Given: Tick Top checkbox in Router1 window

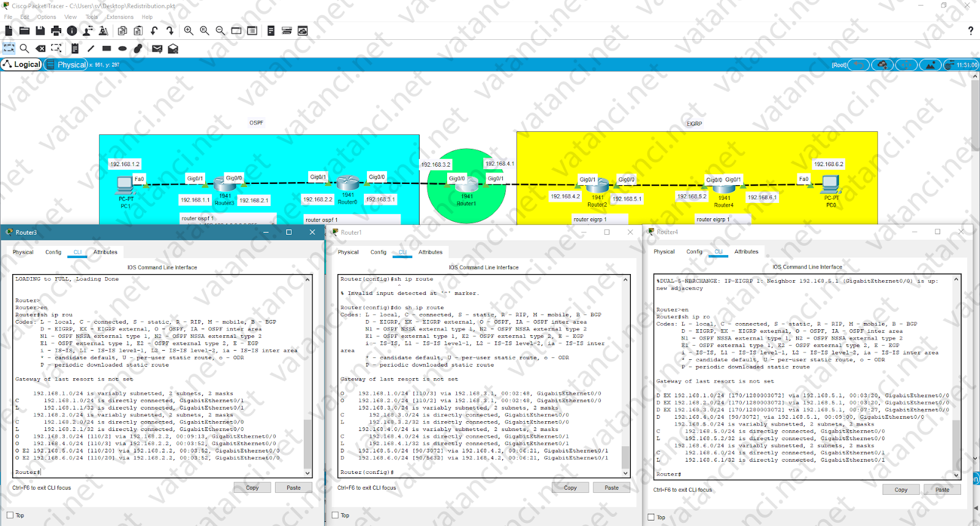Looking at the screenshot, I should point(335,516).
